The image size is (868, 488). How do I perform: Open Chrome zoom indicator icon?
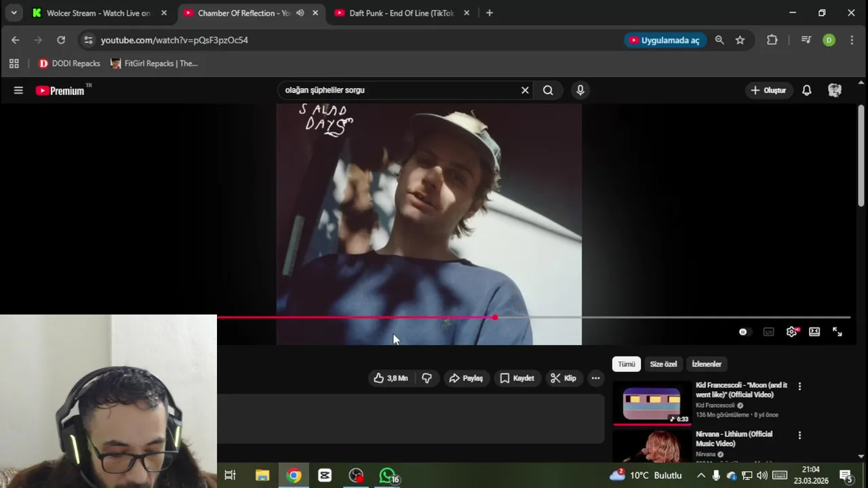click(719, 40)
